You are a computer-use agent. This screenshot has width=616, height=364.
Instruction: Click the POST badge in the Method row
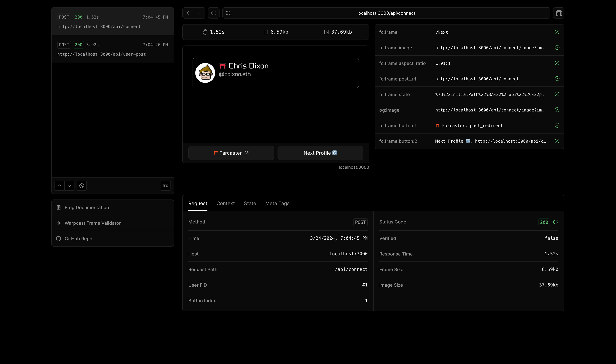pyautogui.click(x=360, y=222)
